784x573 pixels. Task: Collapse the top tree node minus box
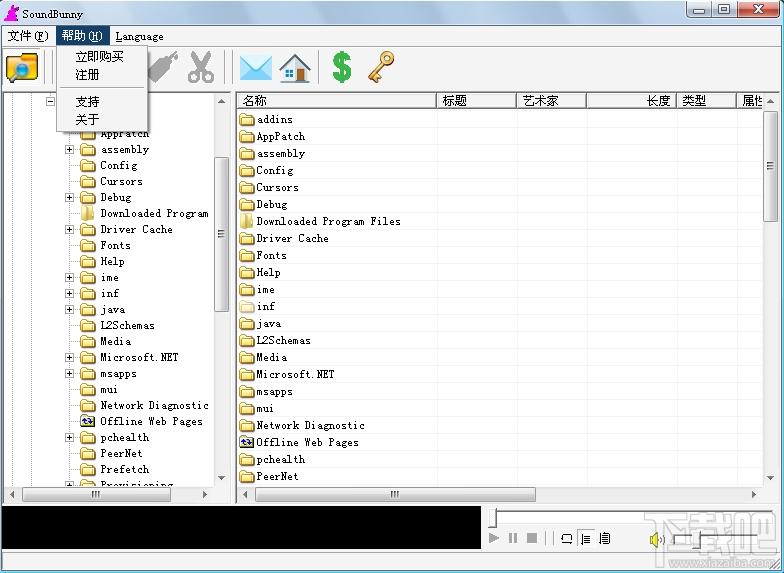[50, 102]
